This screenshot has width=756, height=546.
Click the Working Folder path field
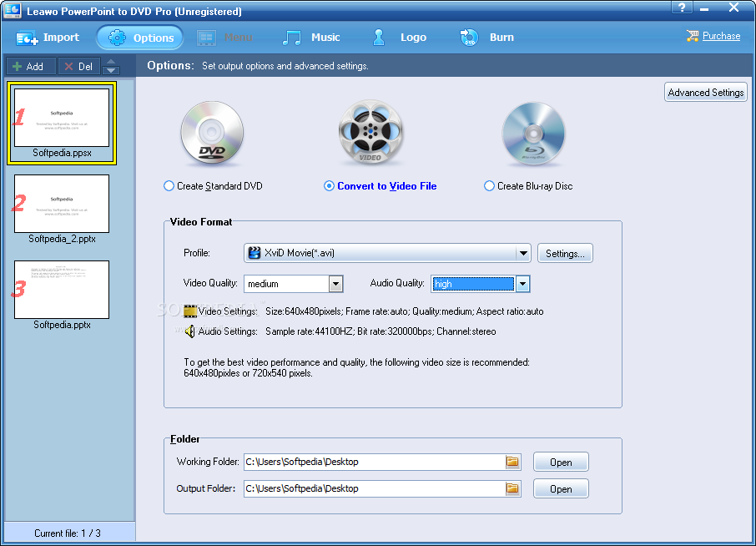pos(374,462)
